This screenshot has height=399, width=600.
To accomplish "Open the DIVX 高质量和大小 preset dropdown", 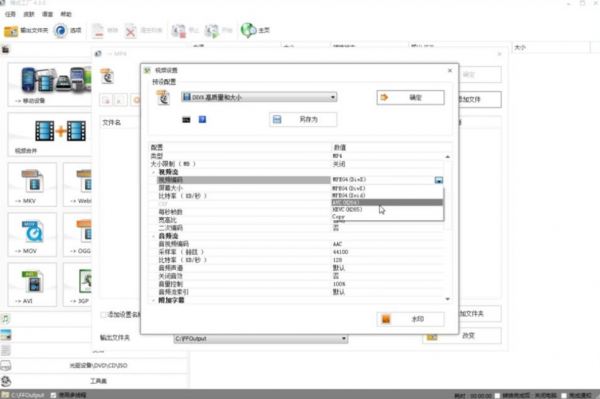I will tap(259, 97).
